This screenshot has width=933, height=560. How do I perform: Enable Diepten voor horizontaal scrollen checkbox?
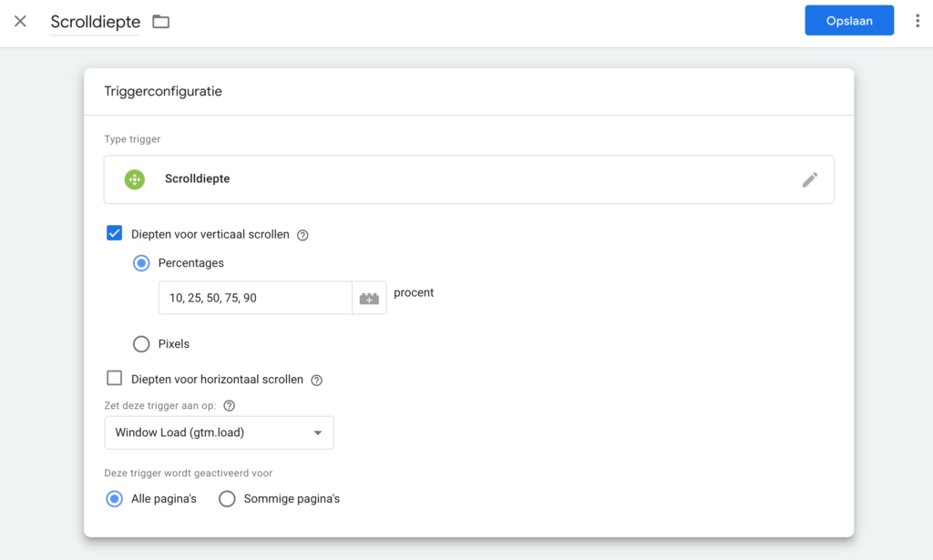tap(115, 379)
